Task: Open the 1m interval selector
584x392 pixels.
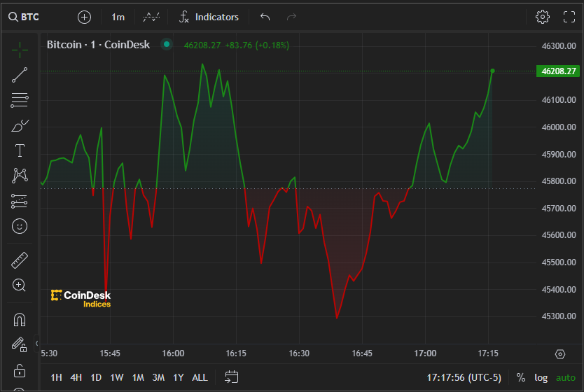Action: [x=118, y=17]
